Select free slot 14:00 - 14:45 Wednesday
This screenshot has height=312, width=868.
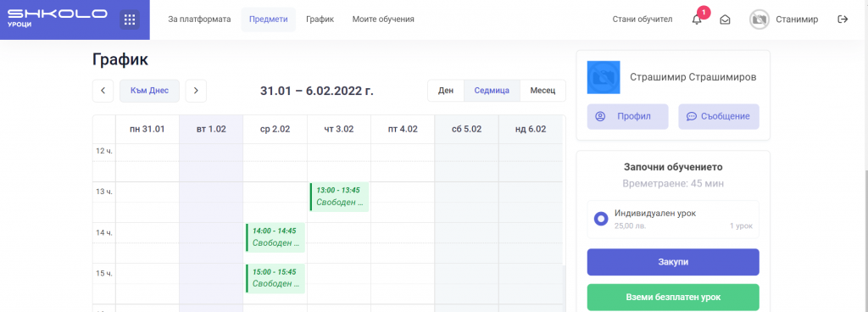click(x=275, y=237)
